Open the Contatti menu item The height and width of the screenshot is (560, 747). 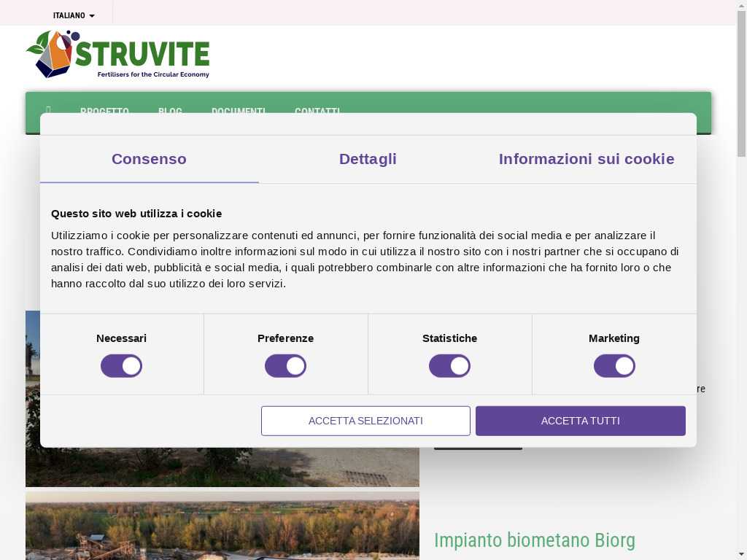317,112
